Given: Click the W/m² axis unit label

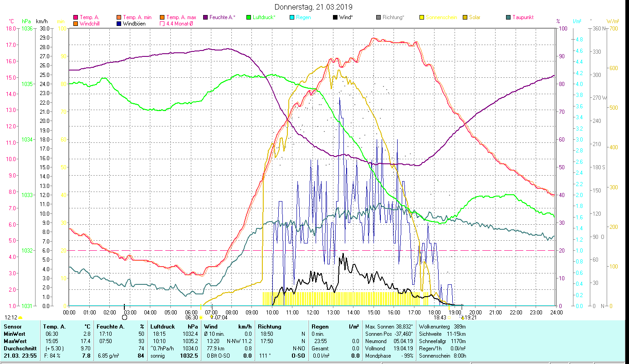Looking at the screenshot, I should click(613, 21).
